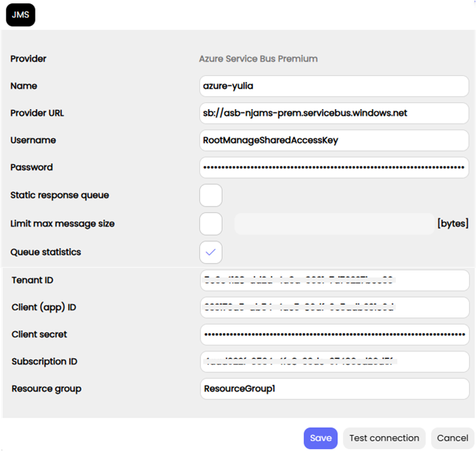Screen dimensions: 476x451
Task: Click the Password input field
Action: point(334,167)
